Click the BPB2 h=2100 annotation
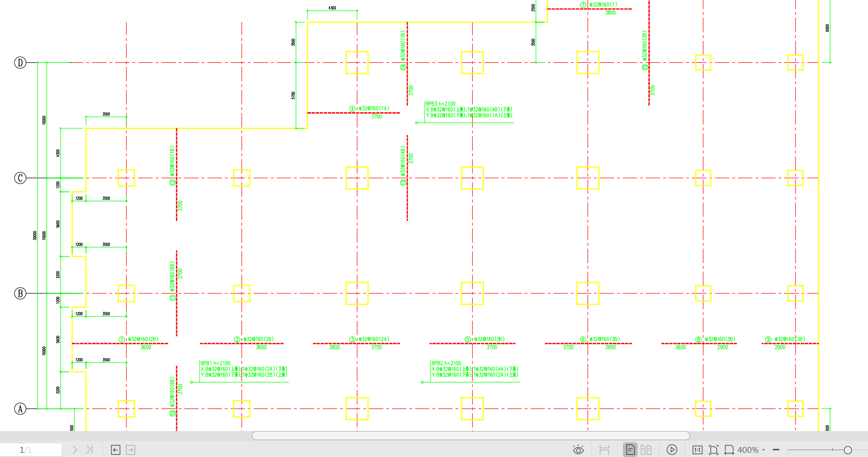 click(446, 363)
